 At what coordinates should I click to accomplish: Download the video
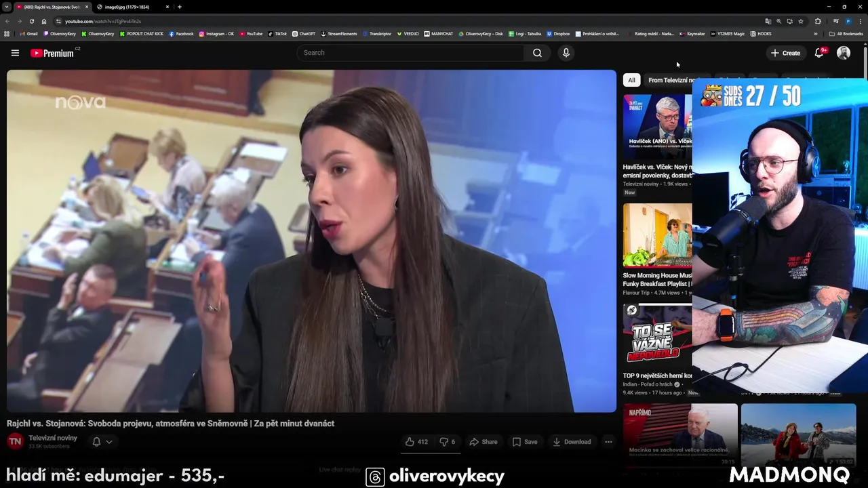(x=572, y=442)
